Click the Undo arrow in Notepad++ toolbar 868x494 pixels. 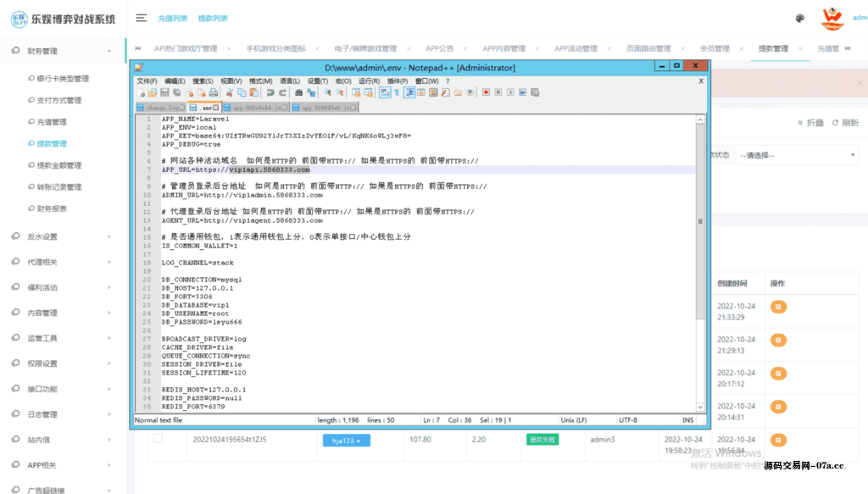coord(270,92)
